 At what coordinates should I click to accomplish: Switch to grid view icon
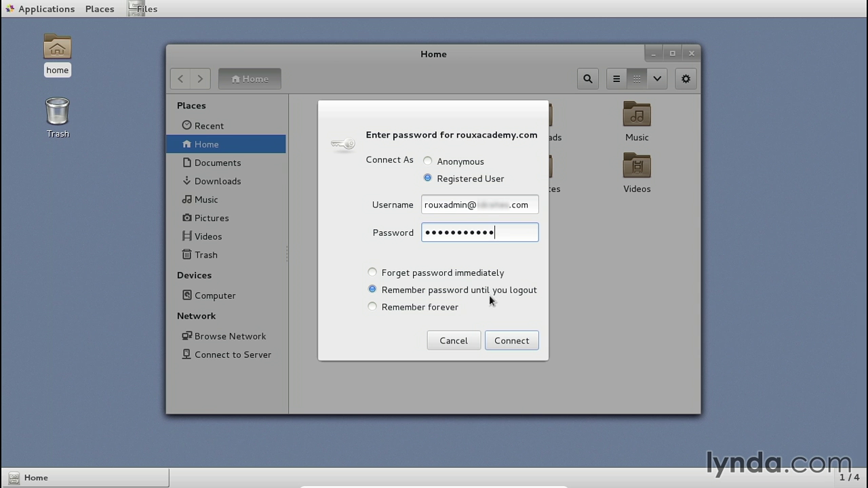637,79
